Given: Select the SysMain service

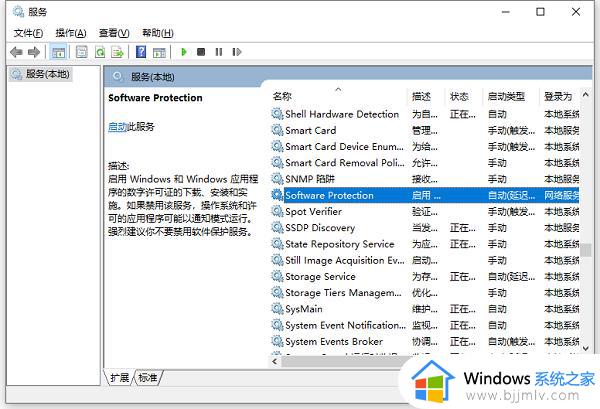Looking at the screenshot, I should coord(425,309).
